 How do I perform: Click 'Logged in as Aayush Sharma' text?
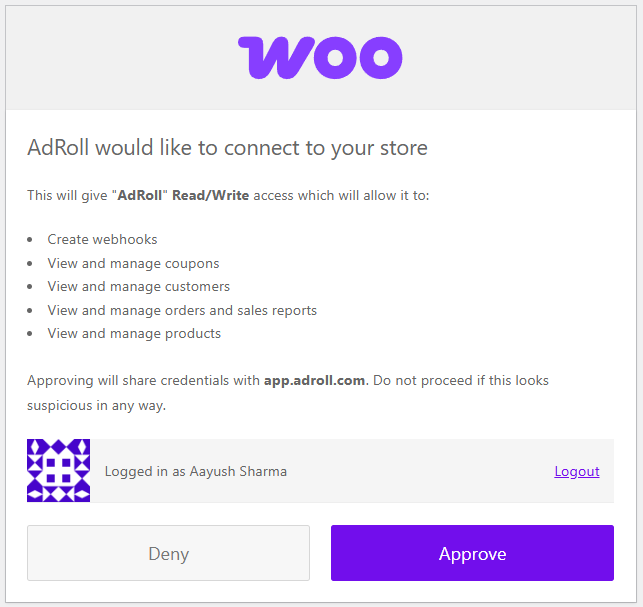196,471
